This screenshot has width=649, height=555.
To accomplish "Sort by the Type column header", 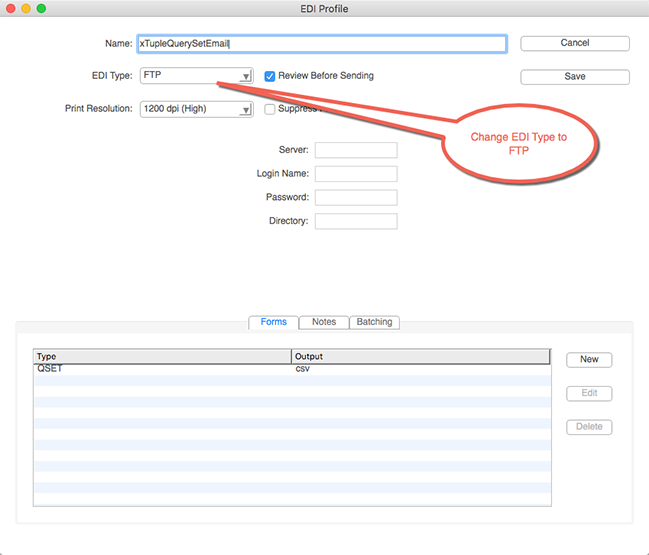I will click(x=162, y=356).
